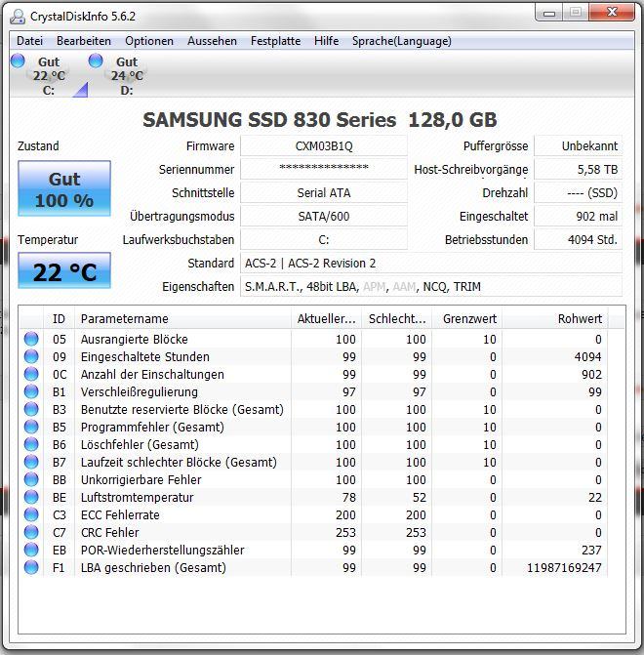Click the Grenzwert column header
This screenshot has height=655, width=644.
tap(467, 319)
